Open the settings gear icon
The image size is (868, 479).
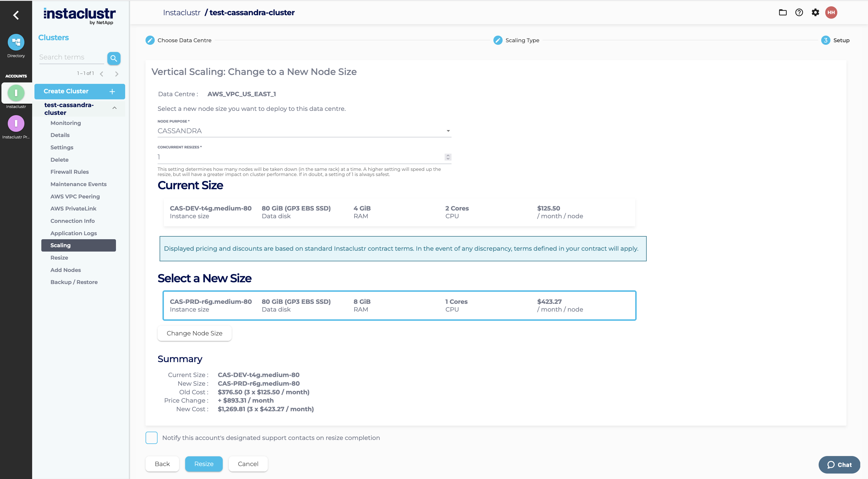[815, 12]
